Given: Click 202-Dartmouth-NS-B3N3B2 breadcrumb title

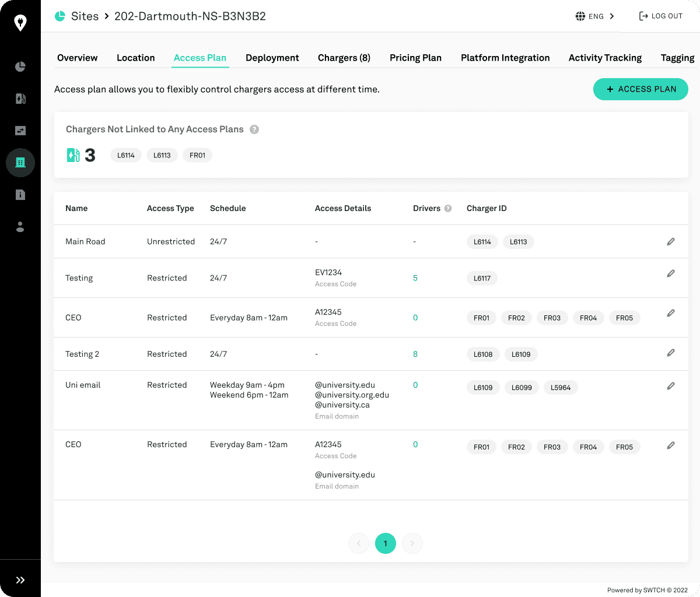Looking at the screenshot, I should pos(190,16).
